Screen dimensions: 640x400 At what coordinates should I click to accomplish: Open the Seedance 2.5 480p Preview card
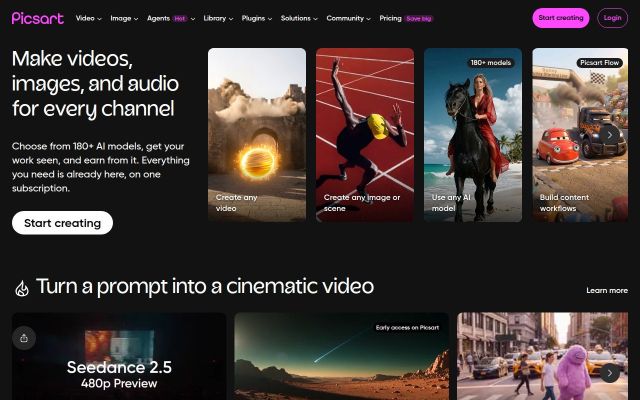[x=119, y=356]
